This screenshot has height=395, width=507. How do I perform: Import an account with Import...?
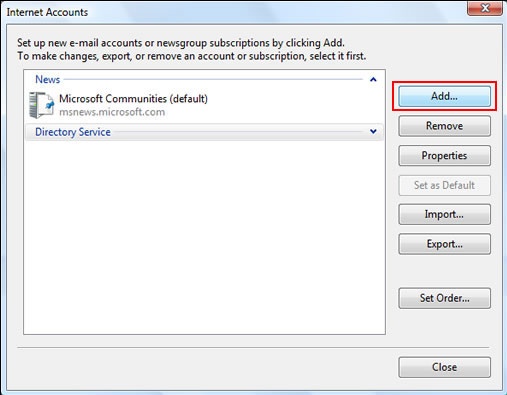click(x=444, y=214)
